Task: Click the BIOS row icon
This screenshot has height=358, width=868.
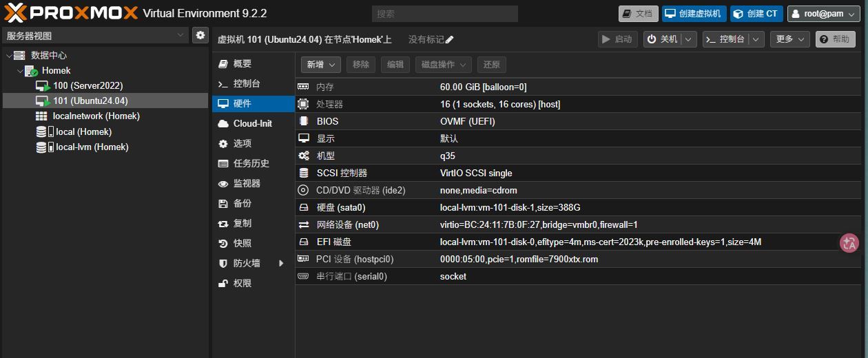Action: pyautogui.click(x=303, y=121)
